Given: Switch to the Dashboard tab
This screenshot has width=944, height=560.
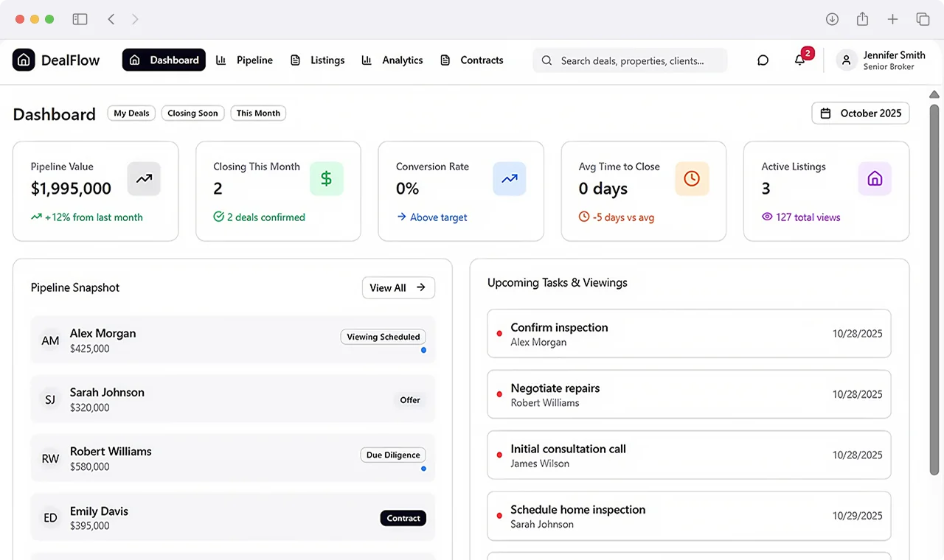Looking at the screenshot, I should coord(164,60).
